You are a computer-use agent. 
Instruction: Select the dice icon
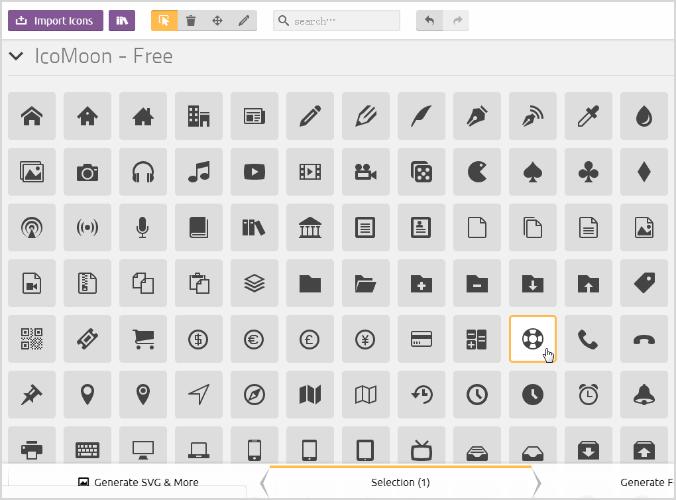tap(421, 172)
